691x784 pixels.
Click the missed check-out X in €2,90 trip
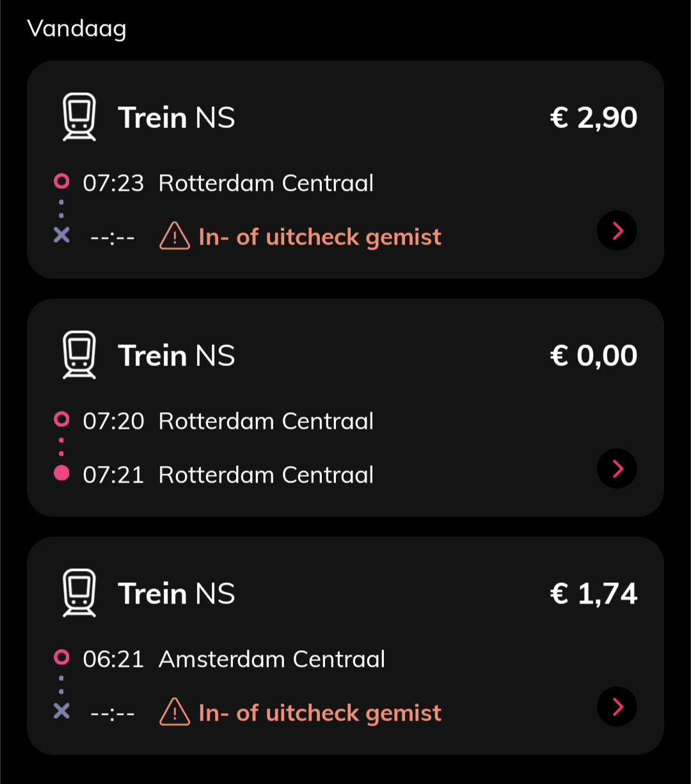[61, 236]
